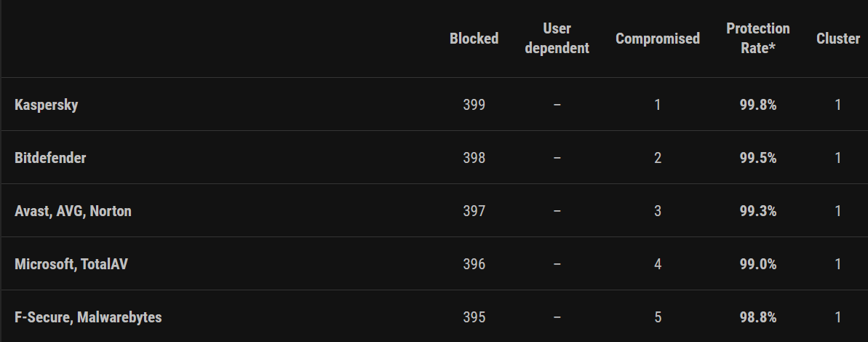The width and height of the screenshot is (868, 342).
Task: Click the 396 blocked count
Action: pos(474,265)
